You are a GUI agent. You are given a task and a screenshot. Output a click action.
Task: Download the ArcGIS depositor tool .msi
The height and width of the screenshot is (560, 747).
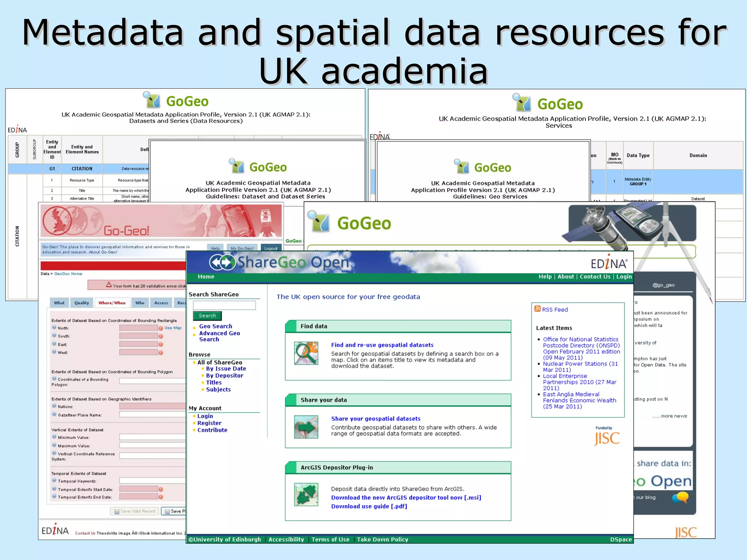(406, 498)
